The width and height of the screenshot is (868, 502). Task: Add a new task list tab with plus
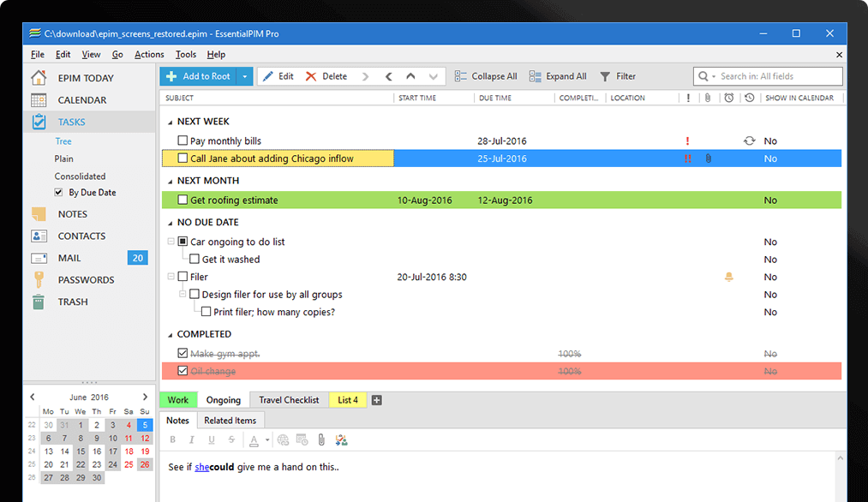(376, 400)
